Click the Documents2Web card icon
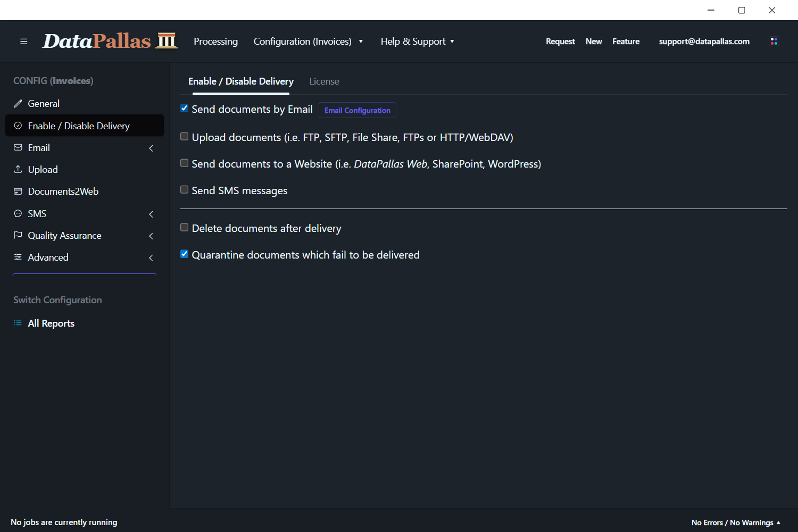This screenshot has height=532, width=798. click(18, 192)
